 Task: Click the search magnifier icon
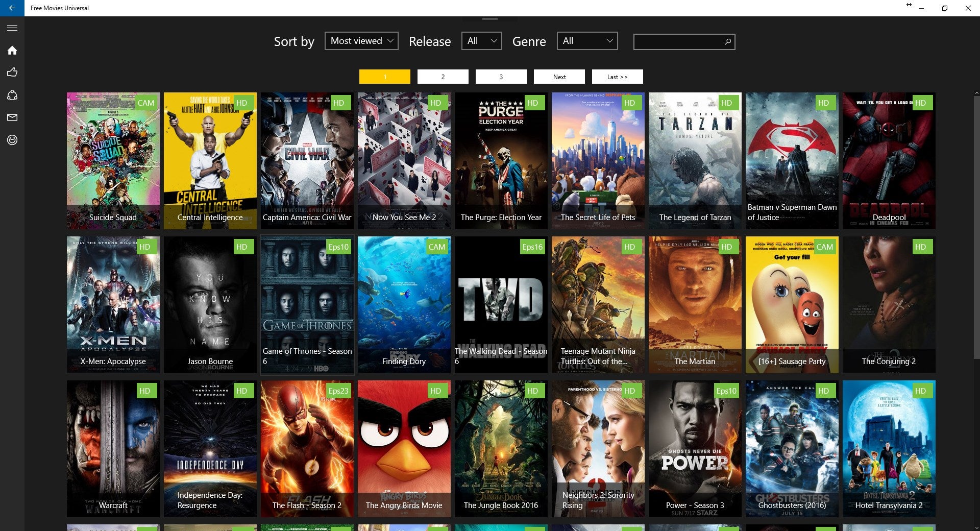[728, 41]
